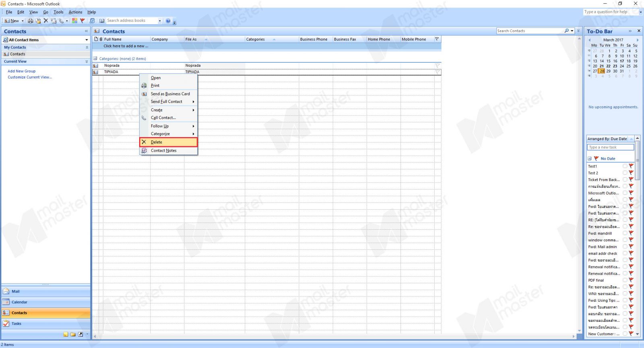
Task: Click previous month arrow in calendar
Action: coord(590,40)
